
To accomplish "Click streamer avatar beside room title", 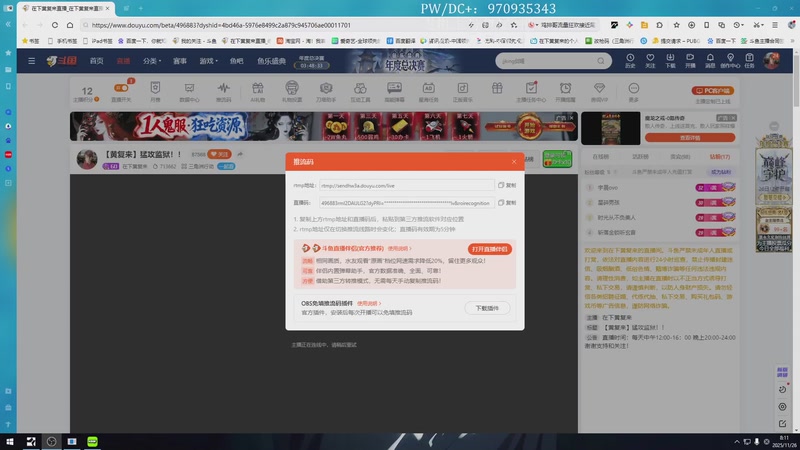I will click(87, 159).
